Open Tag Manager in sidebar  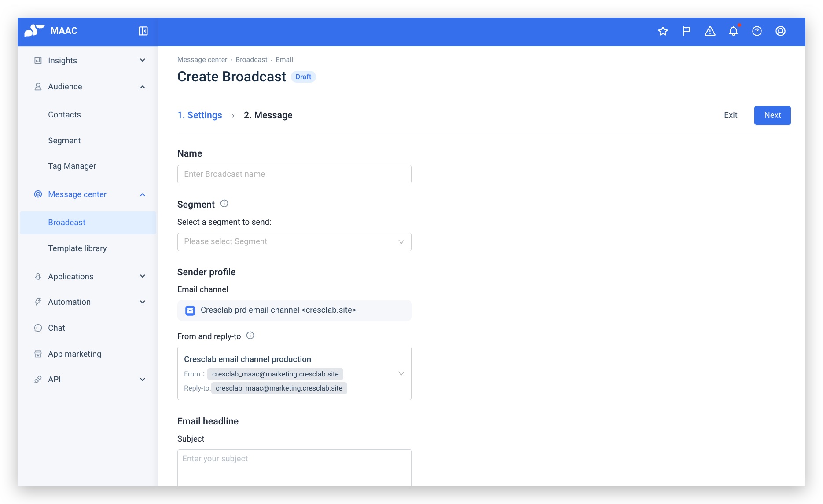pos(72,166)
